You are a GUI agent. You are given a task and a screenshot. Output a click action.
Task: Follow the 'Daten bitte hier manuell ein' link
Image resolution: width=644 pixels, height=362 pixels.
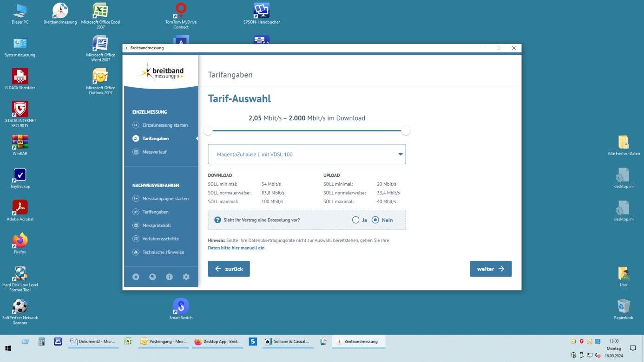236,248
